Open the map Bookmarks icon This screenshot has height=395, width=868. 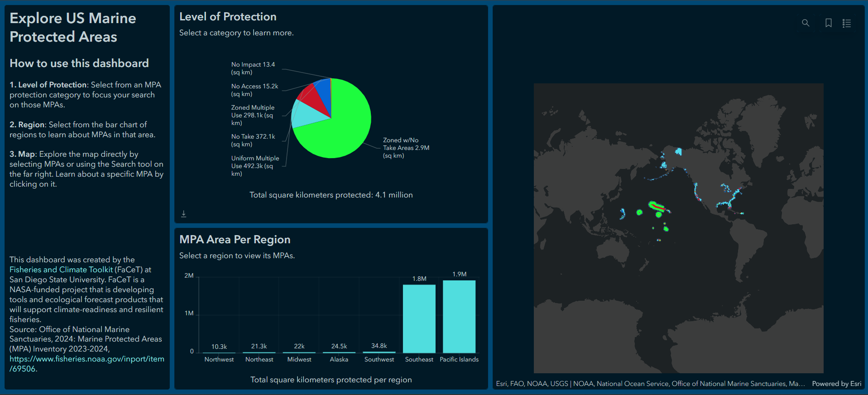829,23
